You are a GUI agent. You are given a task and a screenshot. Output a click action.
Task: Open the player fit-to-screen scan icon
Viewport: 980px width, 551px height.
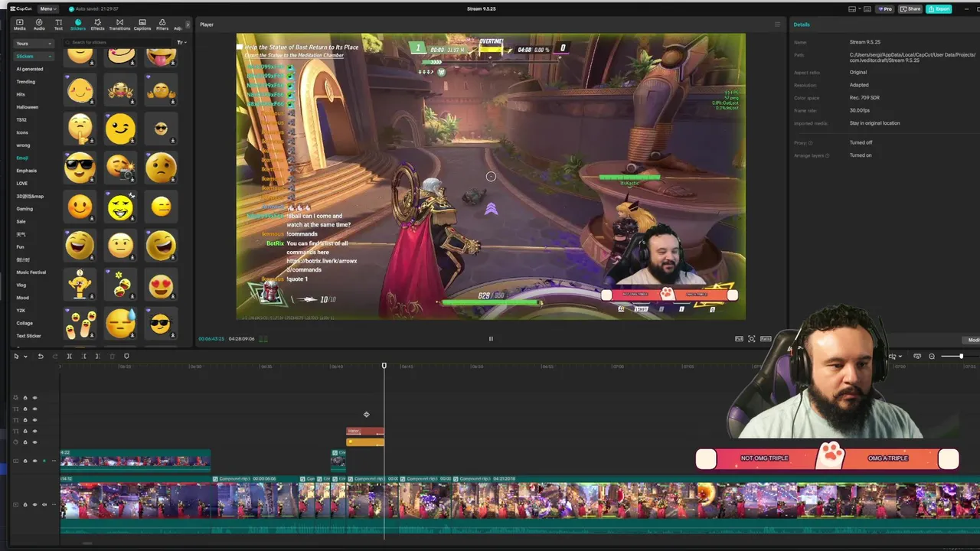[752, 338]
